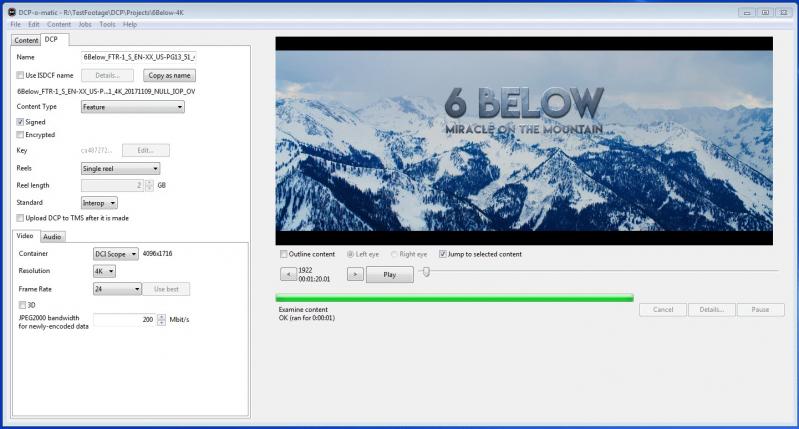Screen dimensions: 799x429
Task: Enable the Encrypted checkbox
Action: click(20, 135)
